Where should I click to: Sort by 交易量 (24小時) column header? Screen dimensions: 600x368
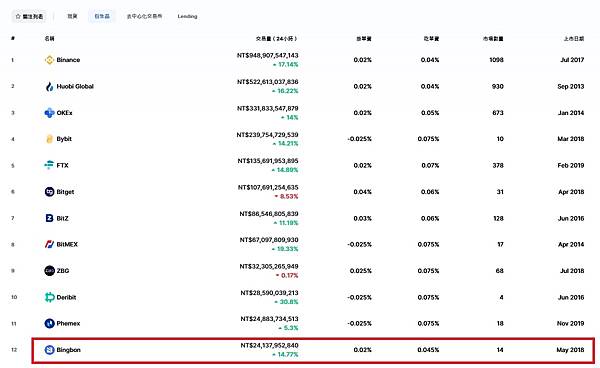coord(276,39)
